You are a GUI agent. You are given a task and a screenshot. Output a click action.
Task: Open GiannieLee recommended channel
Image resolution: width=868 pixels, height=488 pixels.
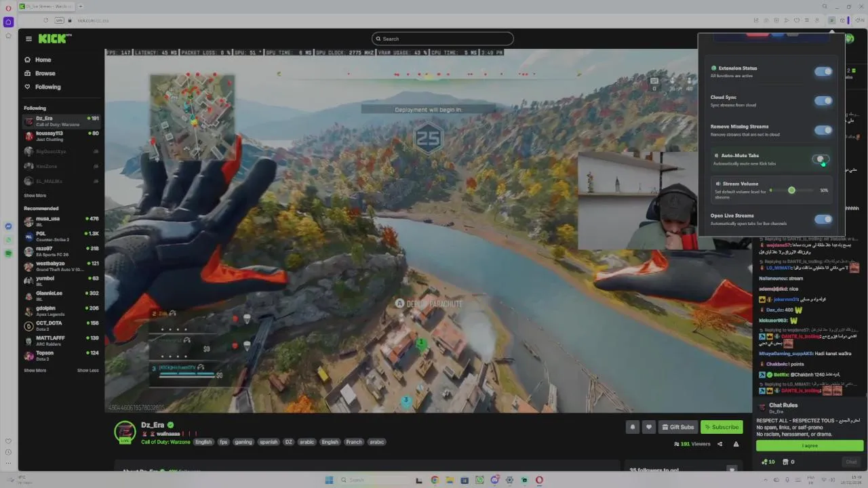tap(62, 296)
